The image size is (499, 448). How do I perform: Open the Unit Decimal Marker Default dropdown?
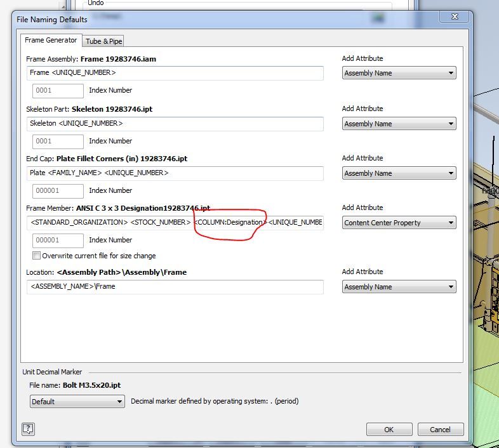(x=77, y=402)
